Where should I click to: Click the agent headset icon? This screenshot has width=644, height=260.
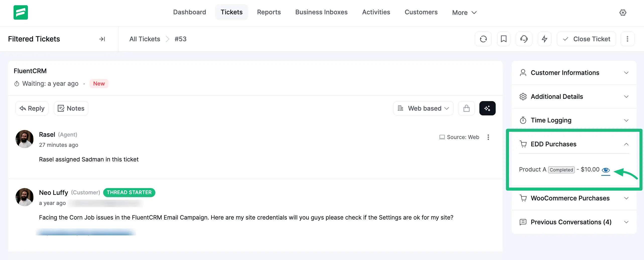click(x=524, y=39)
